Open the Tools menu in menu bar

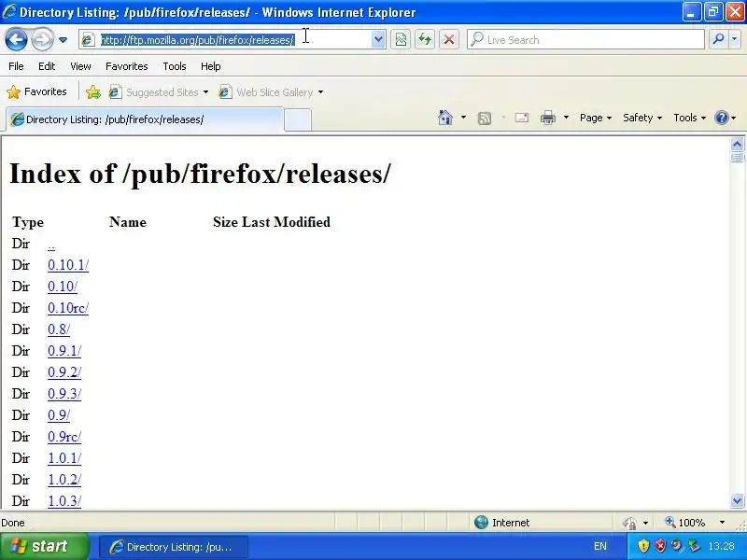point(175,66)
